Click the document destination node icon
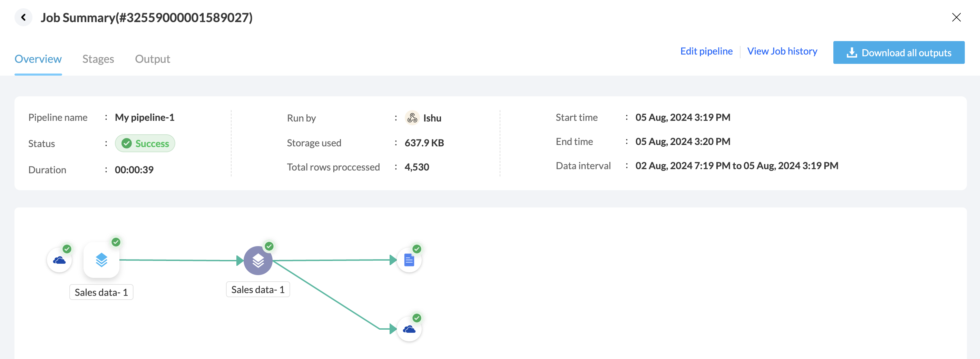The image size is (980, 359). tap(409, 260)
